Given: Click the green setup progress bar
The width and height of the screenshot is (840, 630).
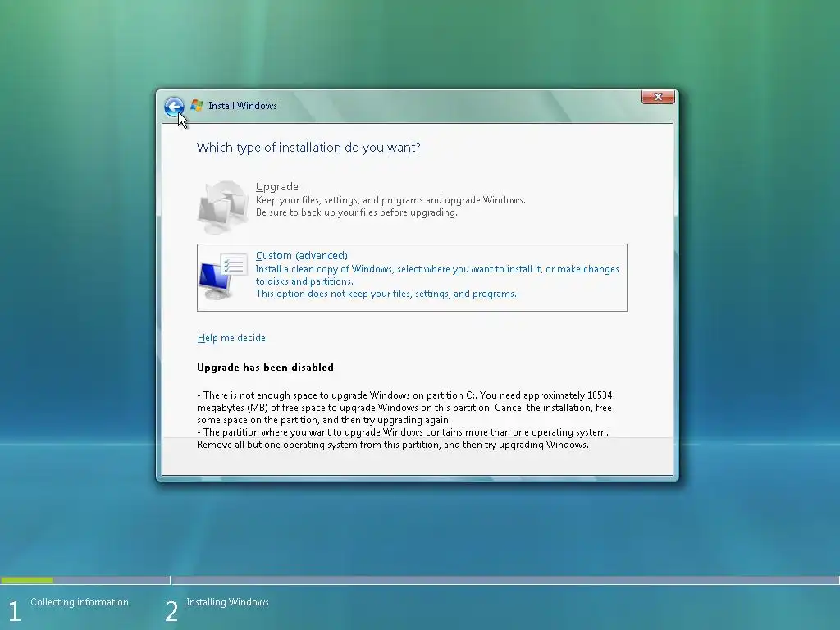Looking at the screenshot, I should 27,580.
